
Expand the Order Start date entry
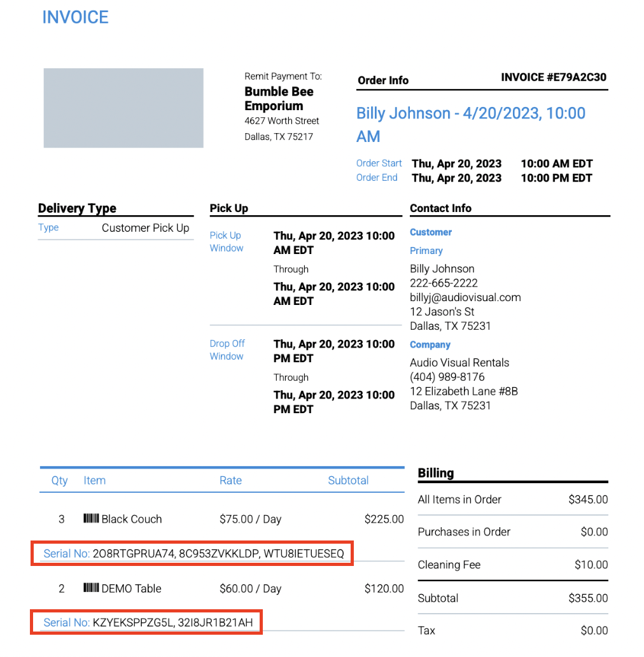click(x=379, y=163)
